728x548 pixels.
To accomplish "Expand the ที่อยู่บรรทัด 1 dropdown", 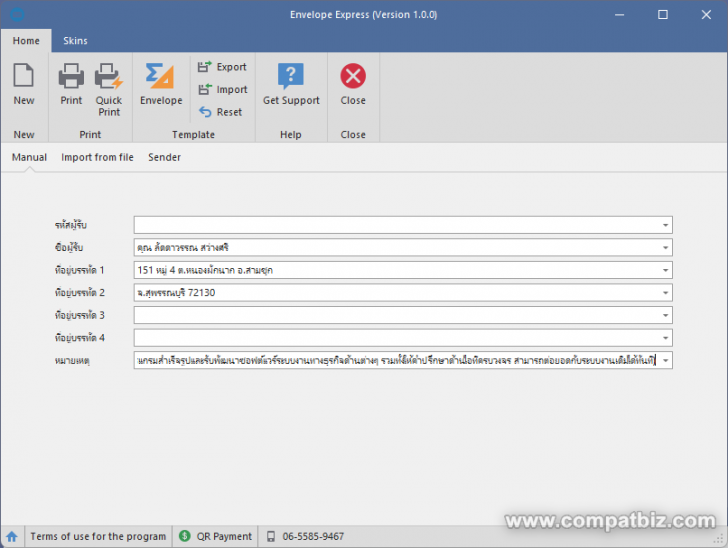I will click(x=665, y=270).
